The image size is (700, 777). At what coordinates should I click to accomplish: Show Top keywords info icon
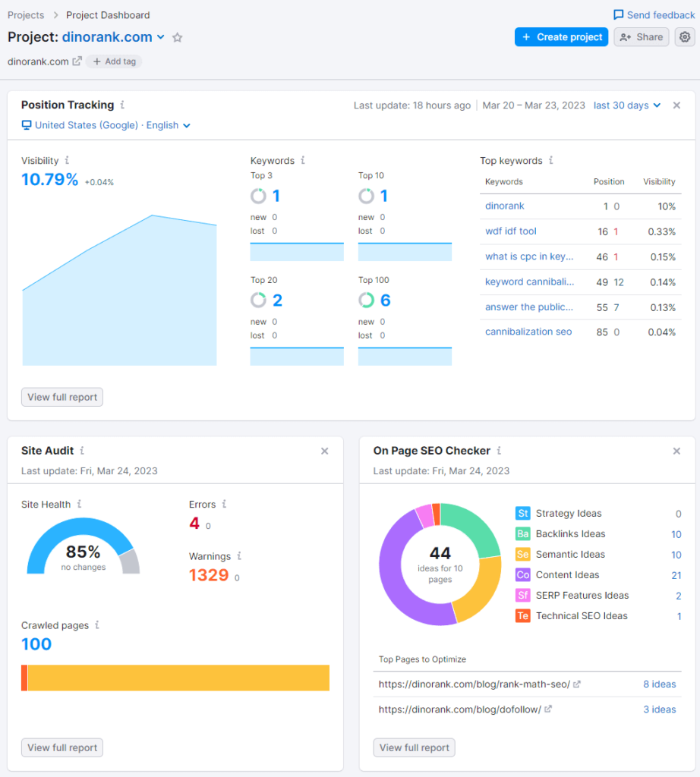click(550, 160)
